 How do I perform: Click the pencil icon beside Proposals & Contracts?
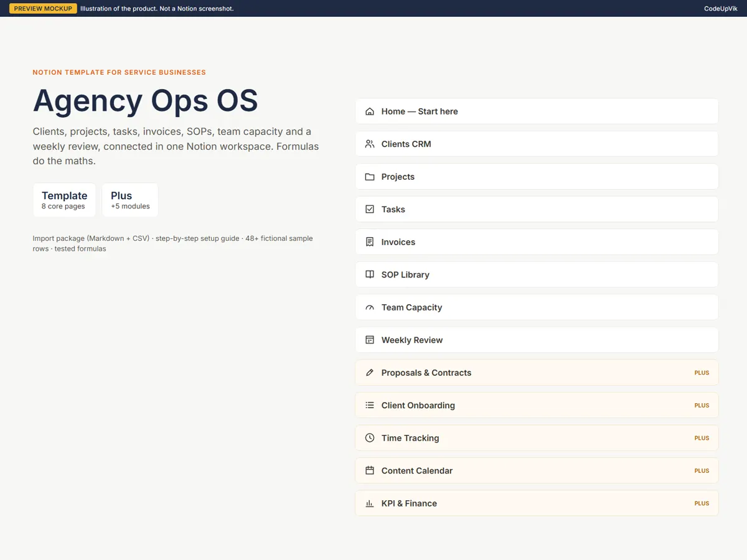[x=370, y=373]
